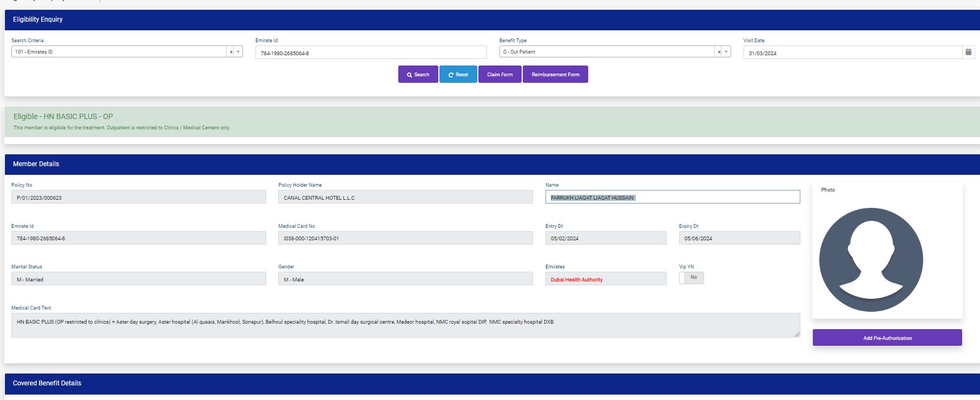Clear the Benefit Type selection with x icon
This screenshot has height=400, width=980.
click(719, 52)
